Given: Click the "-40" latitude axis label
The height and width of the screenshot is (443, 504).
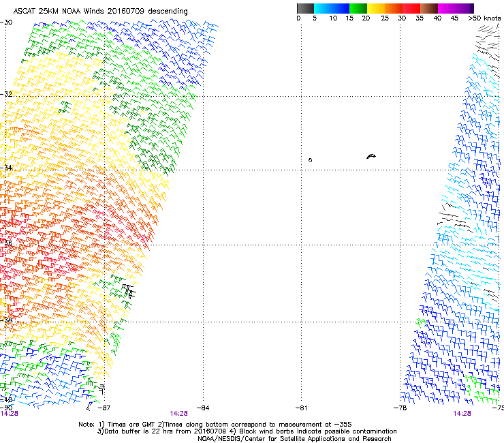Looking at the screenshot, I should (x=6, y=400).
